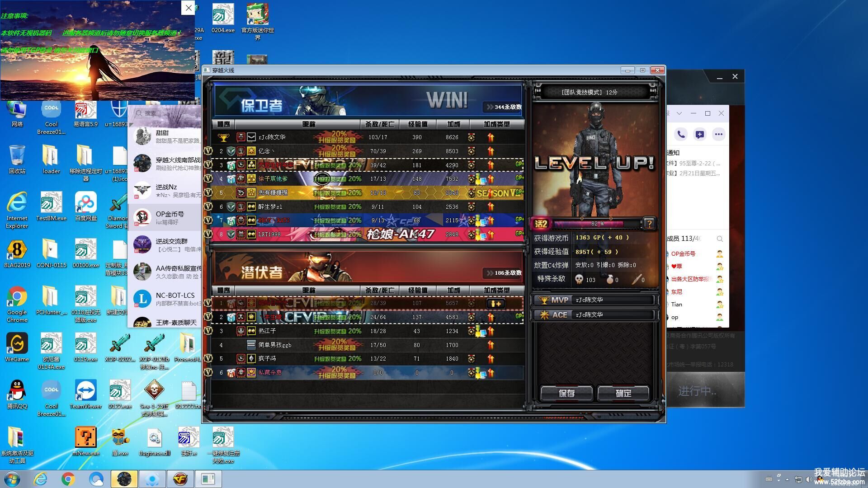Expand the dropdown chevron in QQ chat title bar
868x488 pixels.
tap(679, 113)
